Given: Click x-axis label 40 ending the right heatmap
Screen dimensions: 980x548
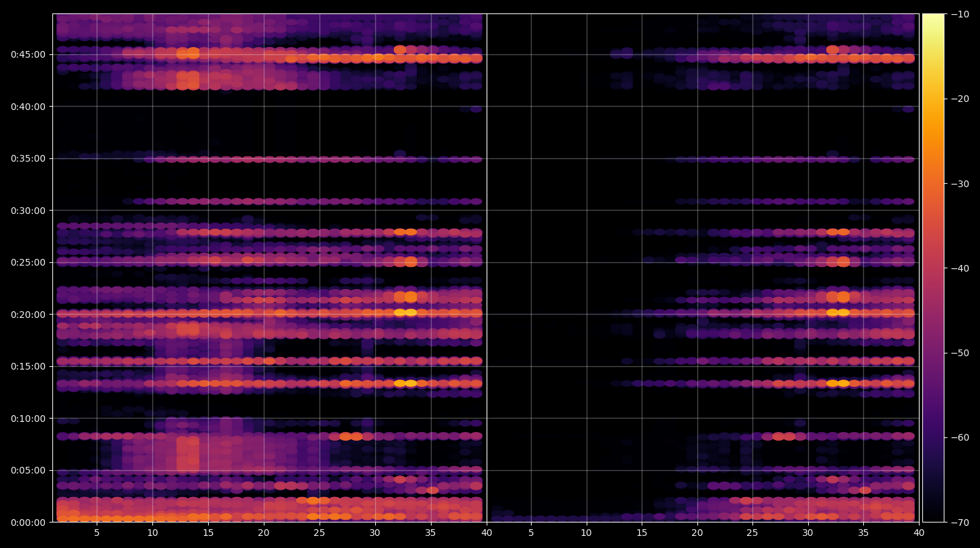Looking at the screenshot, I should (919, 533).
